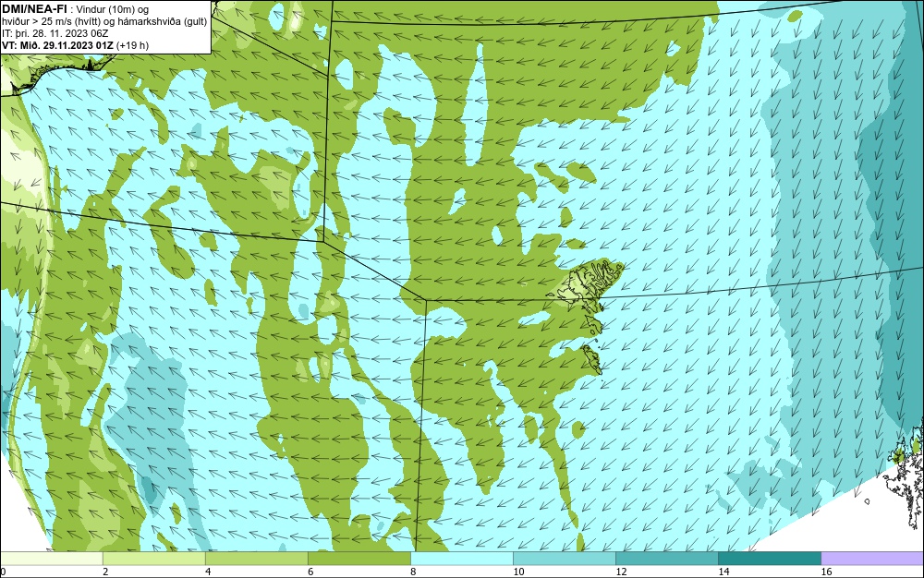
Task: Click the 2–4 m/s legend color swatch
Action: pos(153,558)
